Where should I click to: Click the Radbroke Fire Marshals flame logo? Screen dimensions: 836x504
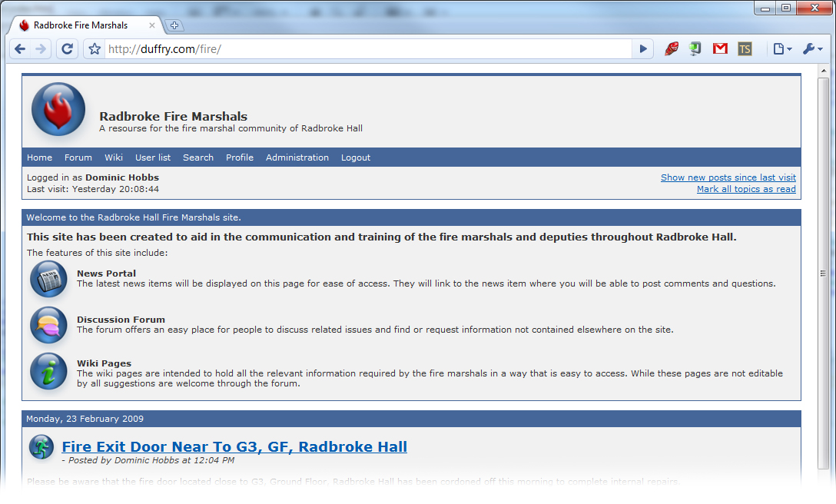[58, 110]
